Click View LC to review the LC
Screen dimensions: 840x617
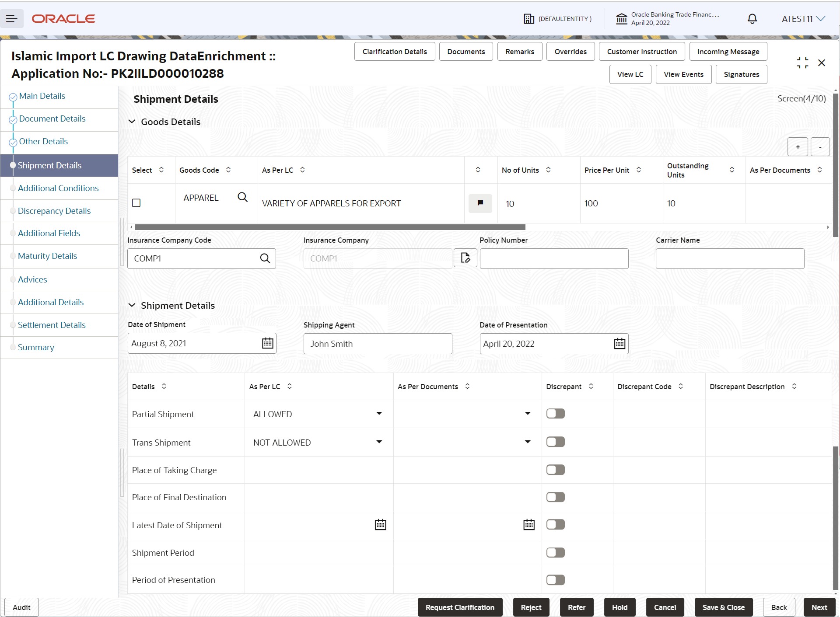(630, 74)
